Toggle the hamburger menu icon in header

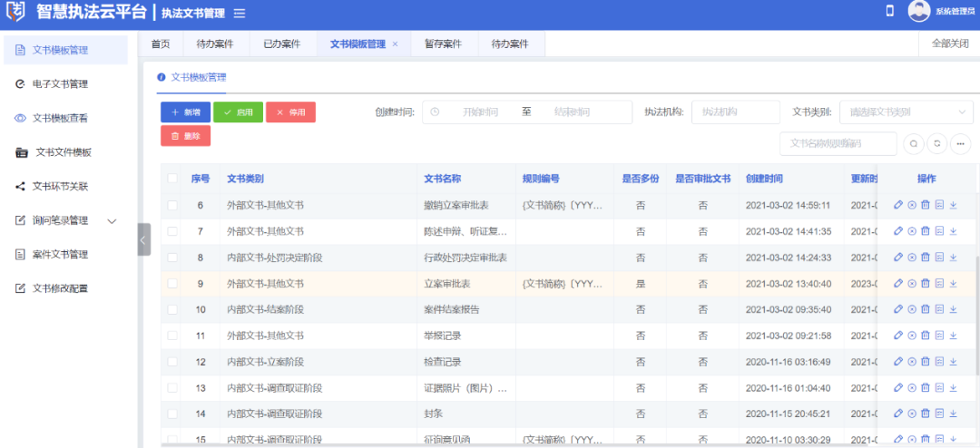(240, 14)
